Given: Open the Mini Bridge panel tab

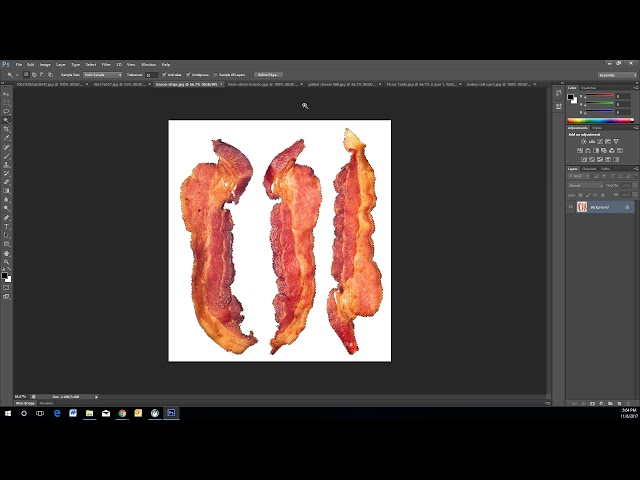Looking at the screenshot, I should click(x=25, y=403).
